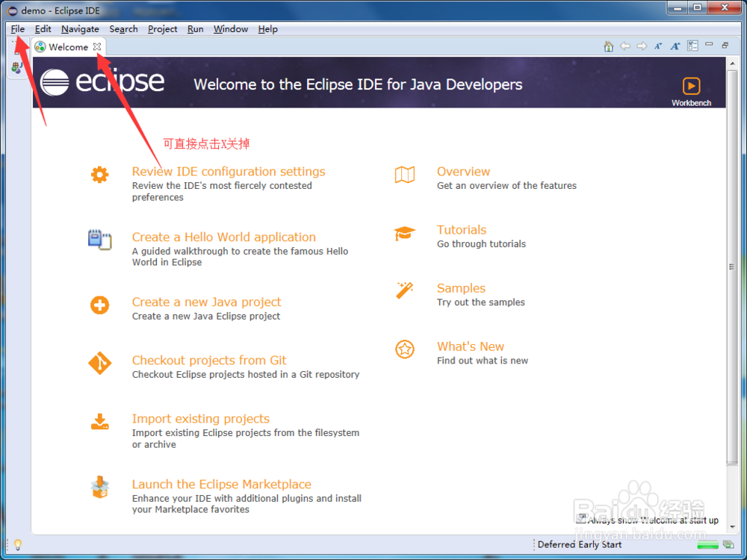Click the Git diamond icon
This screenshot has width=747, height=560.
99,364
